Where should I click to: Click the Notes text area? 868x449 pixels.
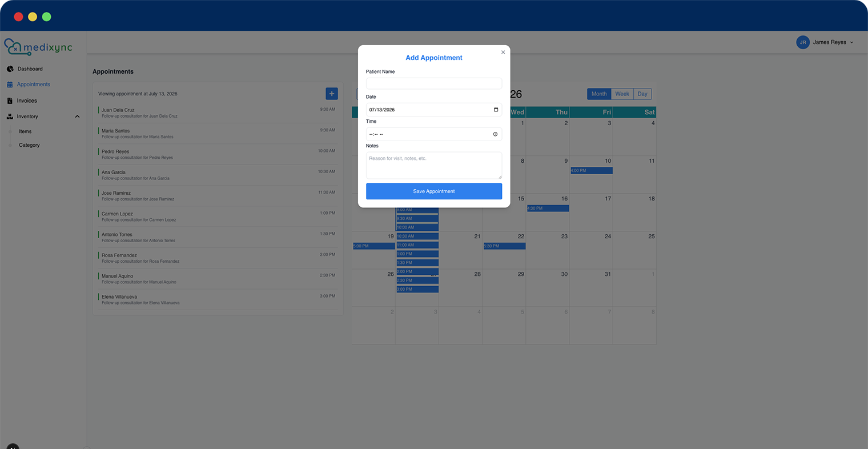[x=434, y=165]
